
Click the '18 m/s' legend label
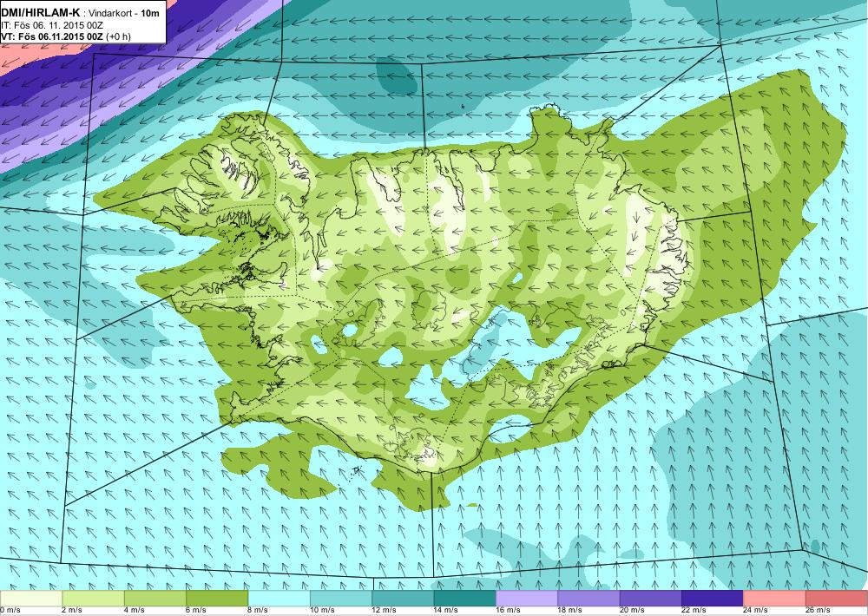[x=569, y=610]
